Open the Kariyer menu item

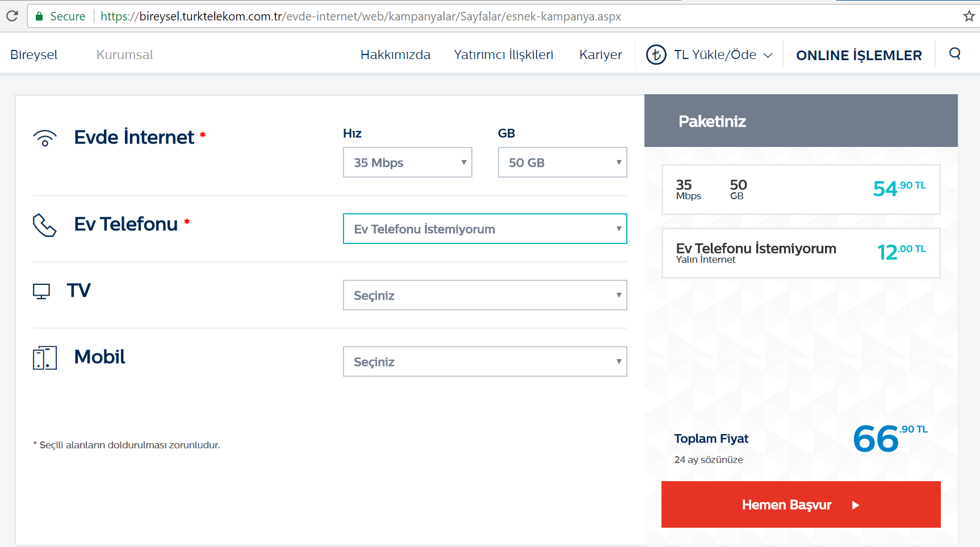click(x=600, y=54)
